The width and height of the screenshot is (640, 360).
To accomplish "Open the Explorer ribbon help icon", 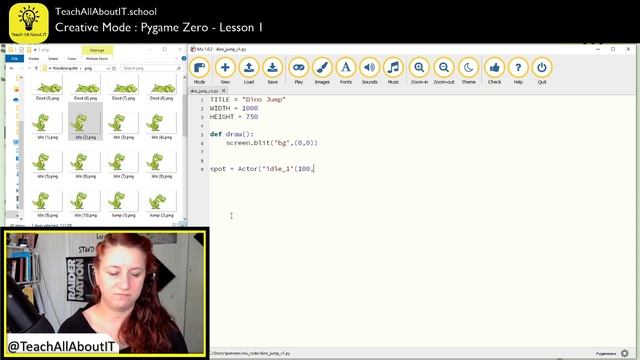I will pos(184,59).
